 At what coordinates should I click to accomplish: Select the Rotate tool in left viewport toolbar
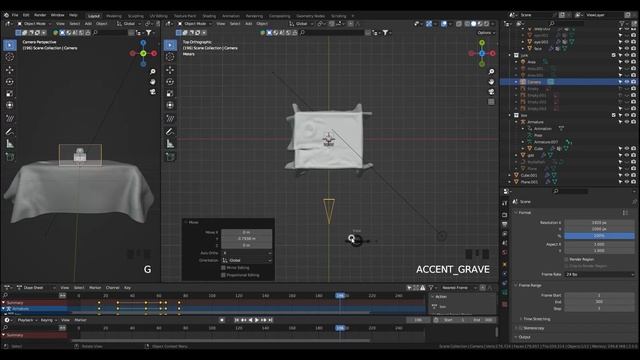click(x=10, y=82)
